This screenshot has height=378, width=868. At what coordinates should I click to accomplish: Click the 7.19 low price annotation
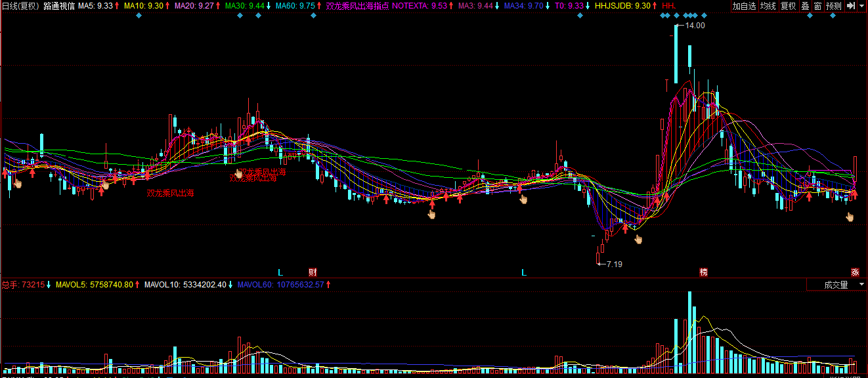tap(614, 264)
